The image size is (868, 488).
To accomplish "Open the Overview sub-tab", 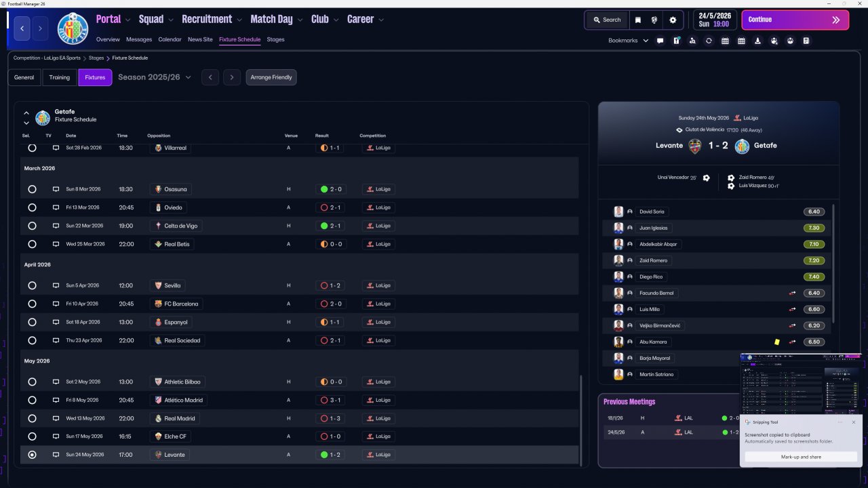I will click(108, 39).
